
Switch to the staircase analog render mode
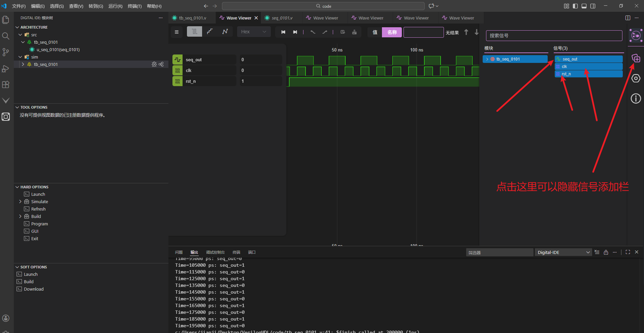coord(210,32)
